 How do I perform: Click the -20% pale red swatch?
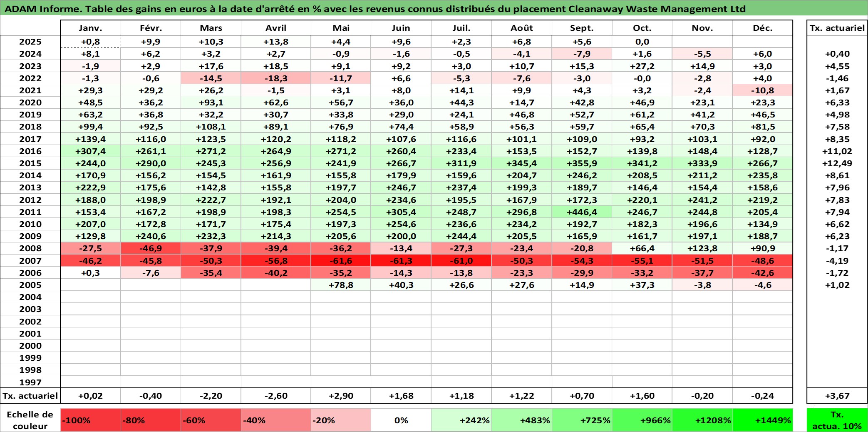point(341,420)
